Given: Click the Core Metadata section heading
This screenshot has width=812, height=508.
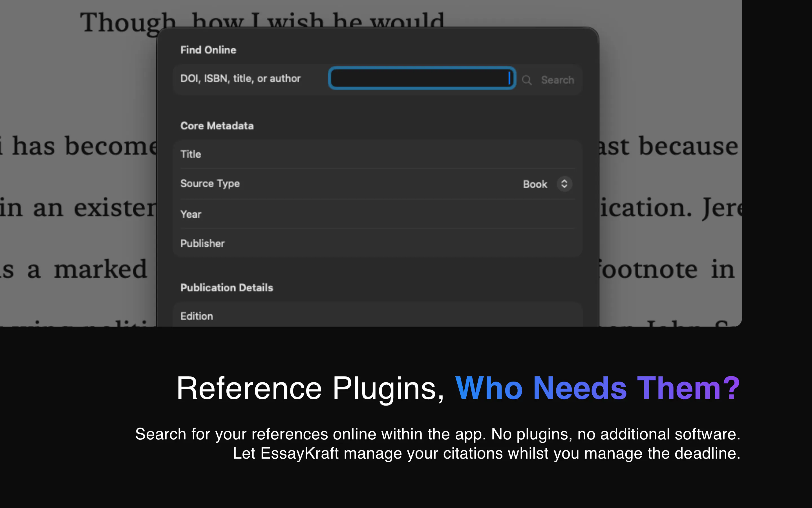Looking at the screenshot, I should coord(217,126).
